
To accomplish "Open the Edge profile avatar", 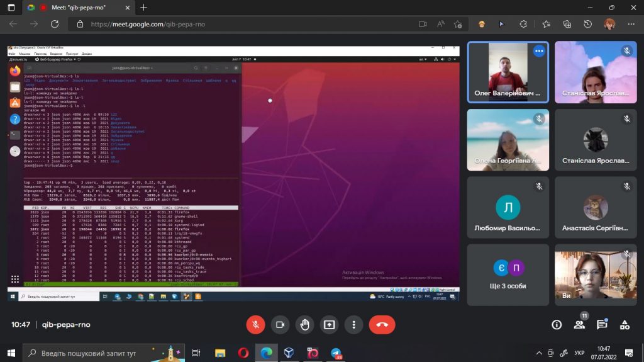I will 609,25.
